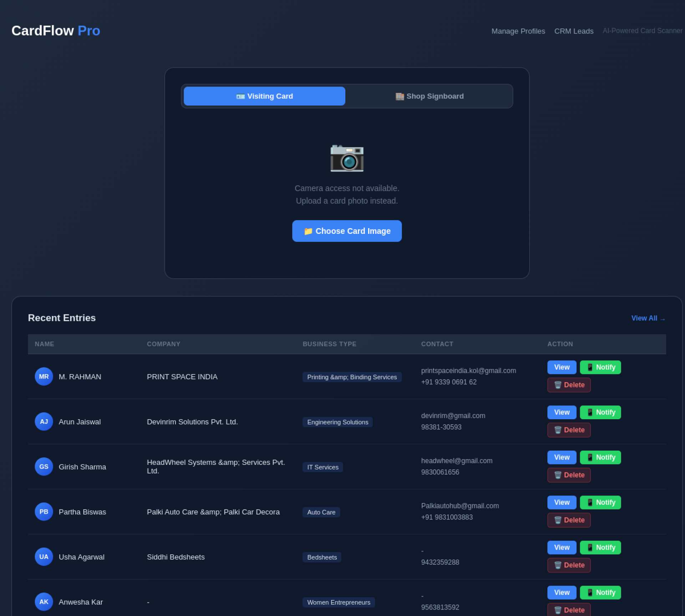Viewport: 685px width, 616px height.
Task: Click the Choose Card Image button
Action: pyautogui.click(x=347, y=231)
